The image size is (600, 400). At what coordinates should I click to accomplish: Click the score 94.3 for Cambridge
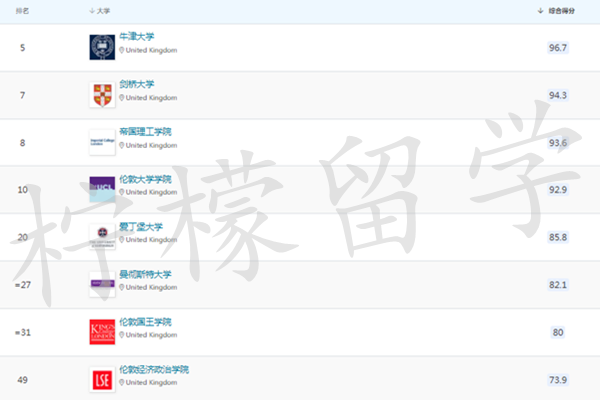(558, 95)
